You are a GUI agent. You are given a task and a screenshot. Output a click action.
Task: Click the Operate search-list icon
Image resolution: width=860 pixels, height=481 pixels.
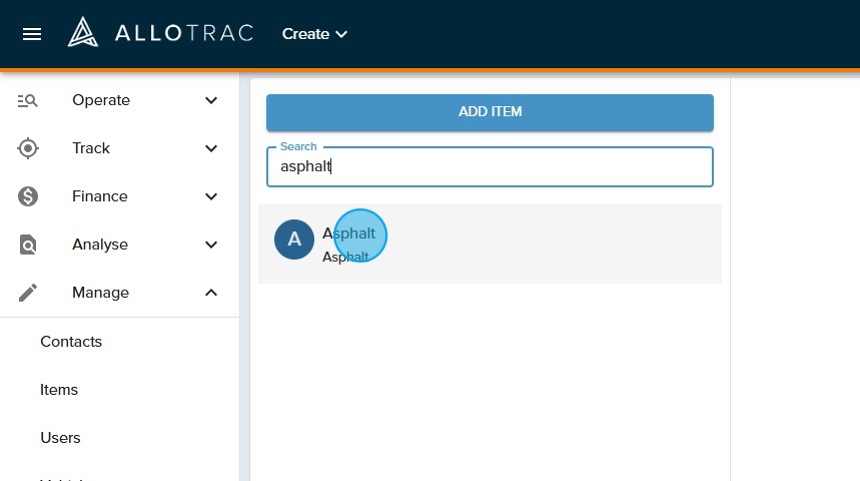click(x=28, y=100)
